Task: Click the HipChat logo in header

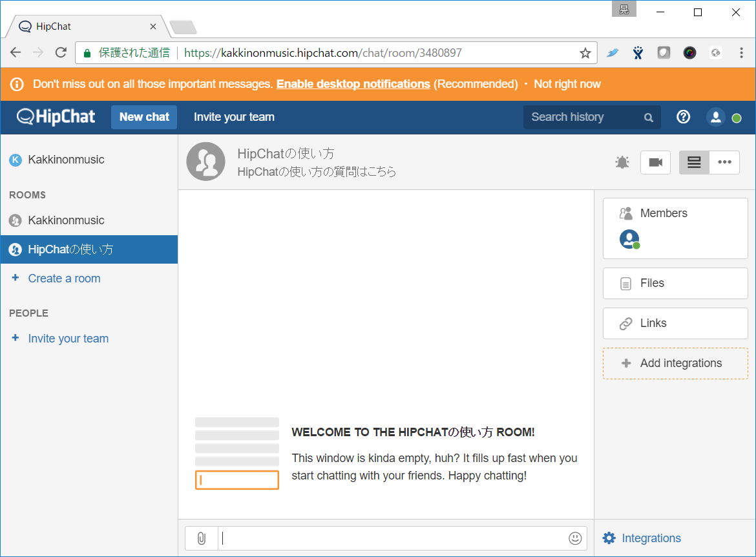Action: (x=56, y=117)
